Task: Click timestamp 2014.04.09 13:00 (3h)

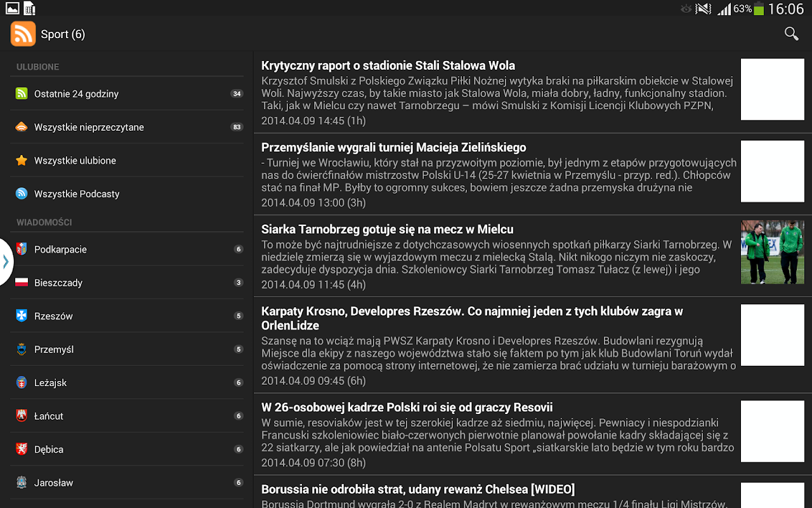Action: (313, 203)
